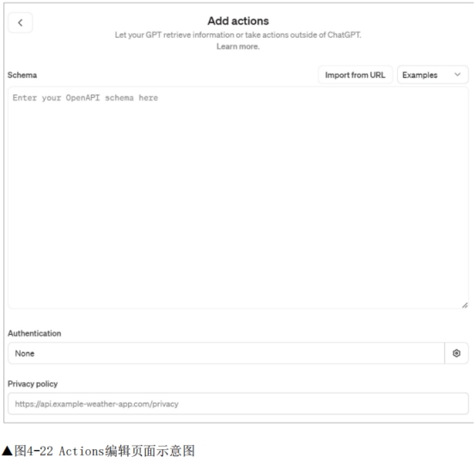
Task: Select the Privacy policy section label
Action: (33, 384)
